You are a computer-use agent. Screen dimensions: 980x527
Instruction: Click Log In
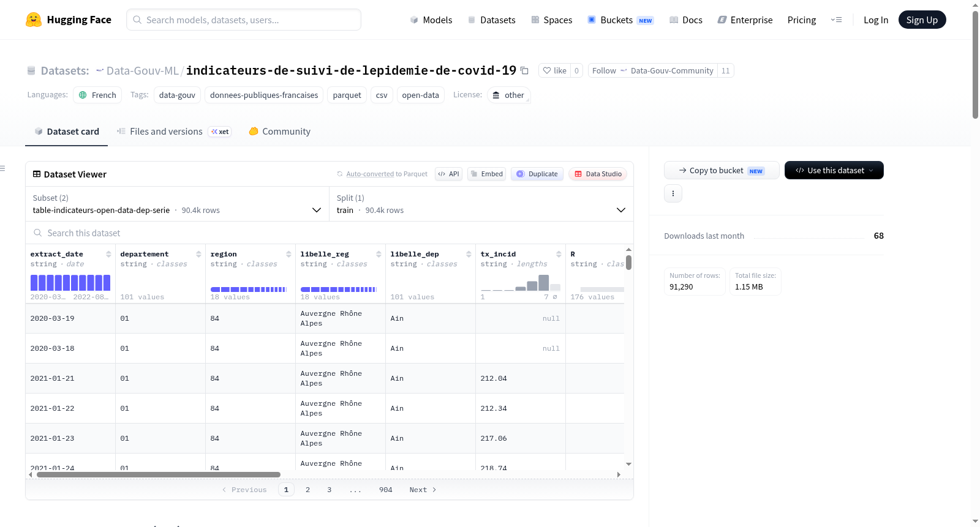point(876,20)
